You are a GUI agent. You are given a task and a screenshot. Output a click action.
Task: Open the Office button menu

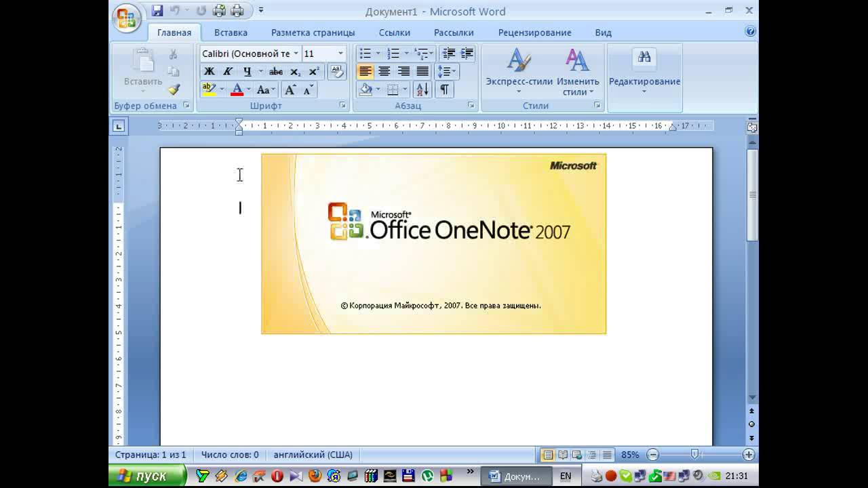coord(126,18)
